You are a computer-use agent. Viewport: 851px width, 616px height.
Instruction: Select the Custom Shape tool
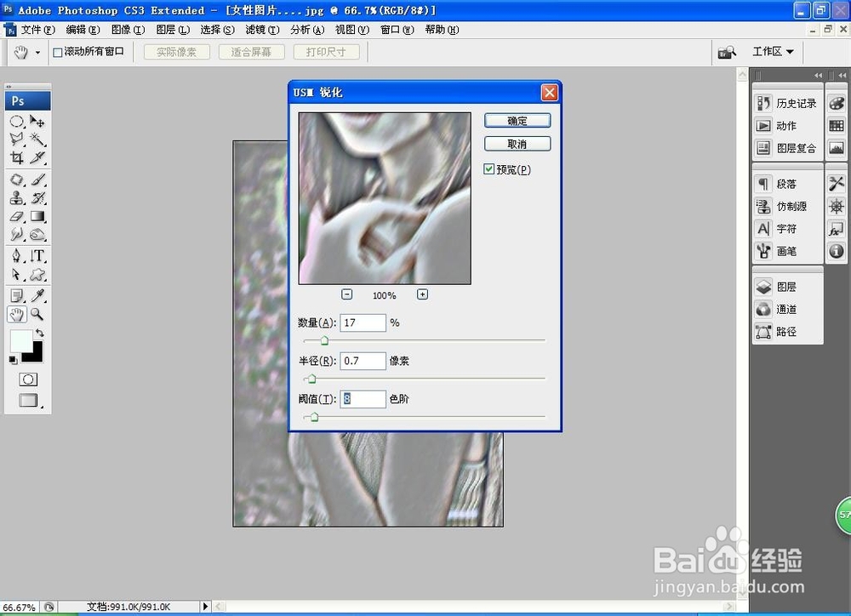[x=37, y=274]
